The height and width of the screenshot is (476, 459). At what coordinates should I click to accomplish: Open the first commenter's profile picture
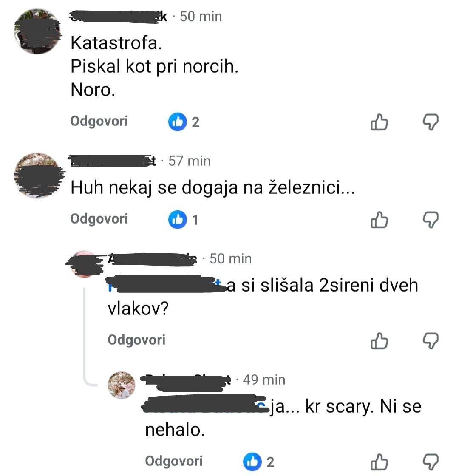pos(37,31)
